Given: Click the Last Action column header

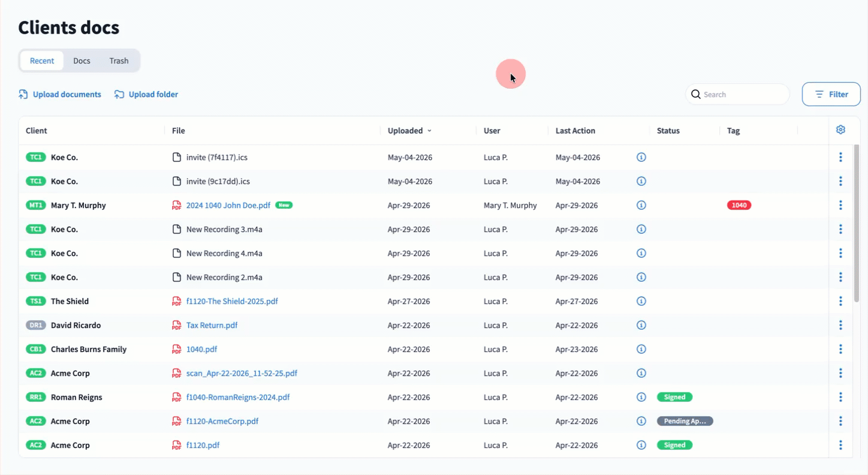Looking at the screenshot, I should coord(575,131).
